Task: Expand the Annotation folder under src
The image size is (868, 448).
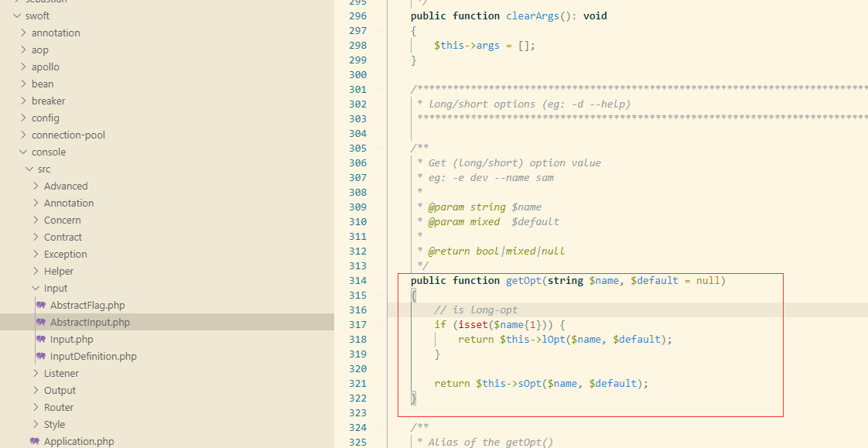Action: [x=36, y=203]
